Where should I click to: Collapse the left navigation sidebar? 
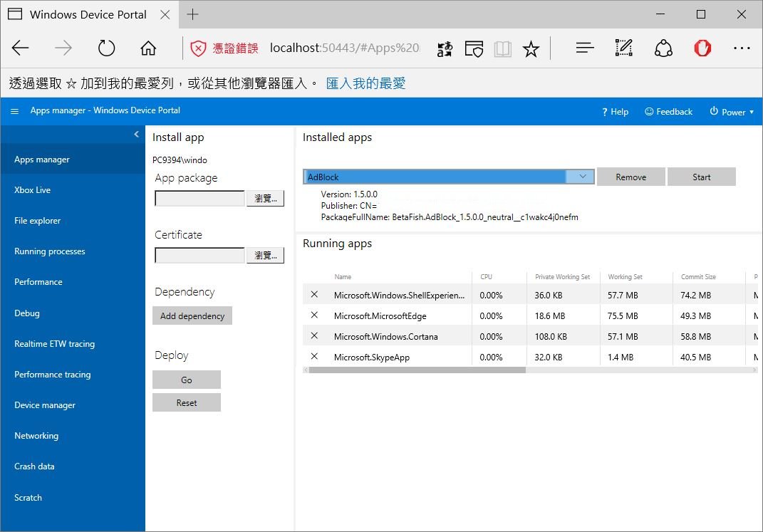137,134
